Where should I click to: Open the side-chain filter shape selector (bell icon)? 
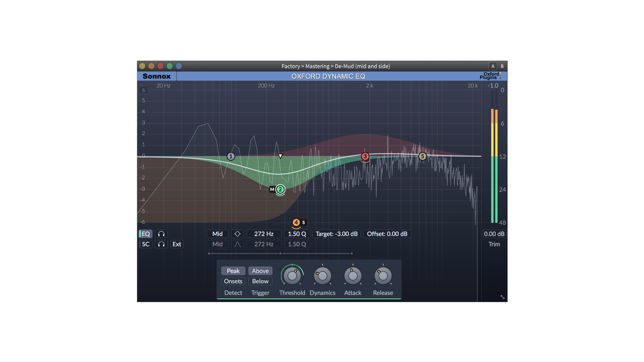[x=237, y=244]
